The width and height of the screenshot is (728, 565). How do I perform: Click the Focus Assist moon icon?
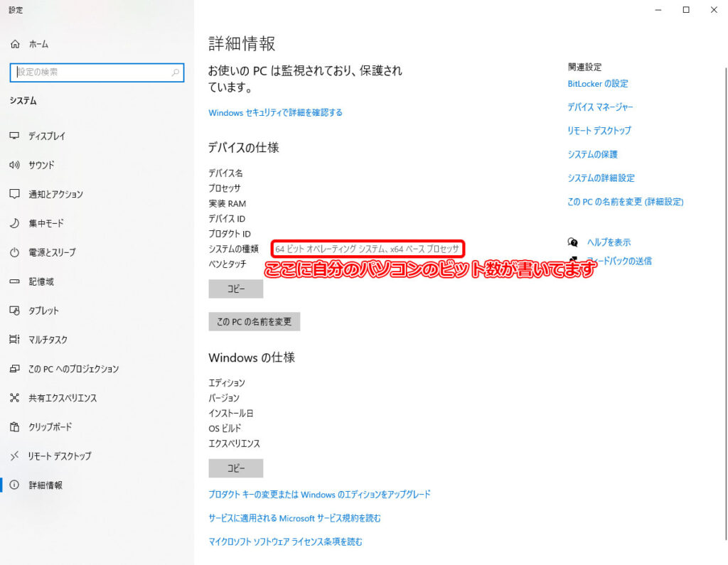click(x=15, y=223)
